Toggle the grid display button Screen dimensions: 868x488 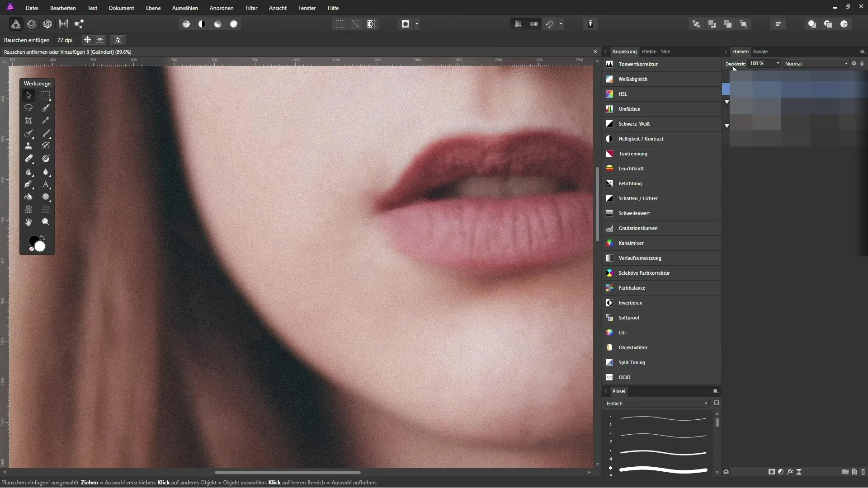click(518, 24)
